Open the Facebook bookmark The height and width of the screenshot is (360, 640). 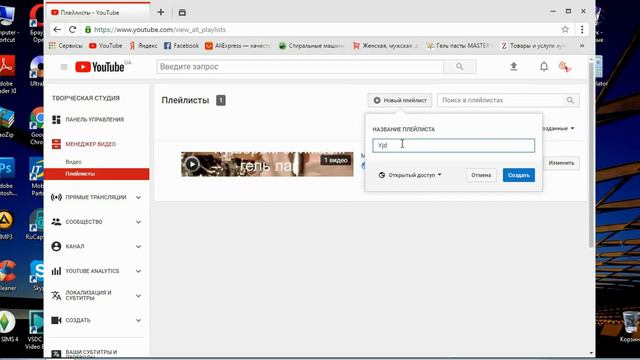click(181, 46)
